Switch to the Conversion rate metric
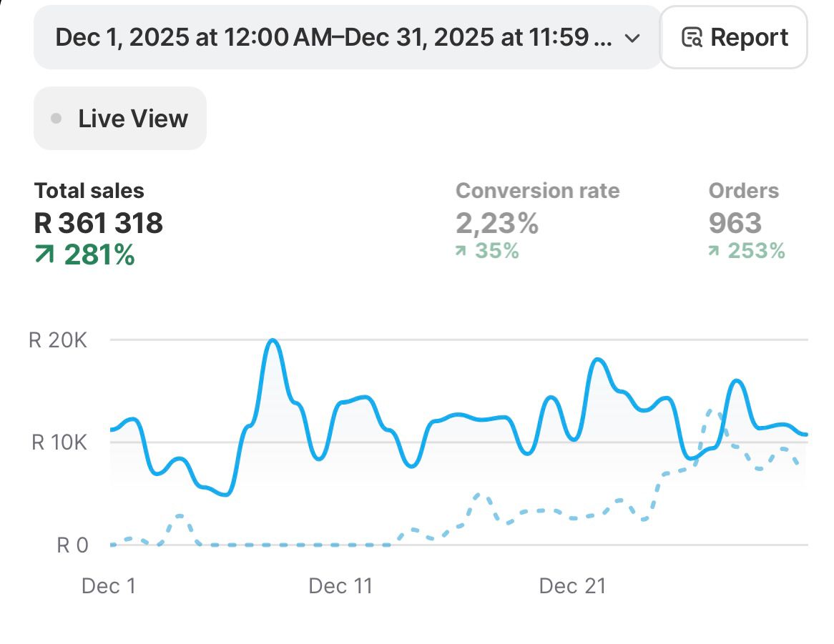 tap(537, 191)
